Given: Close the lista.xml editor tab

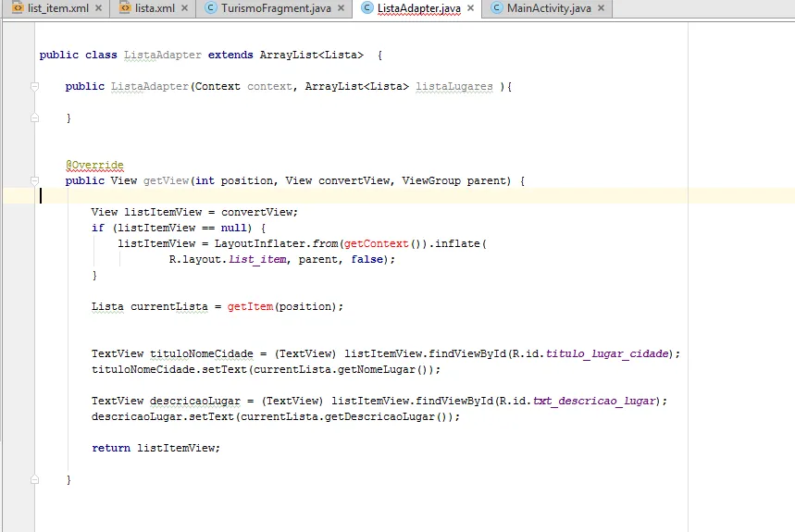Looking at the screenshot, I should [185, 8].
